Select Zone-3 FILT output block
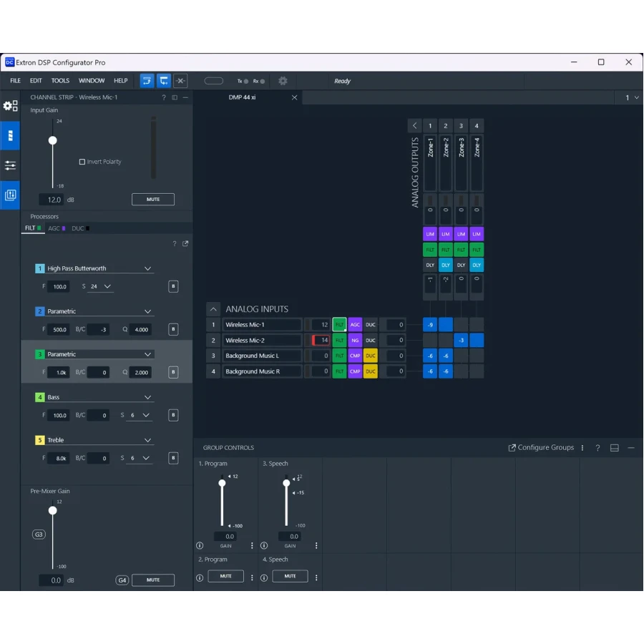Viewport: 644px width, 644px height. [x=462, y=250]
